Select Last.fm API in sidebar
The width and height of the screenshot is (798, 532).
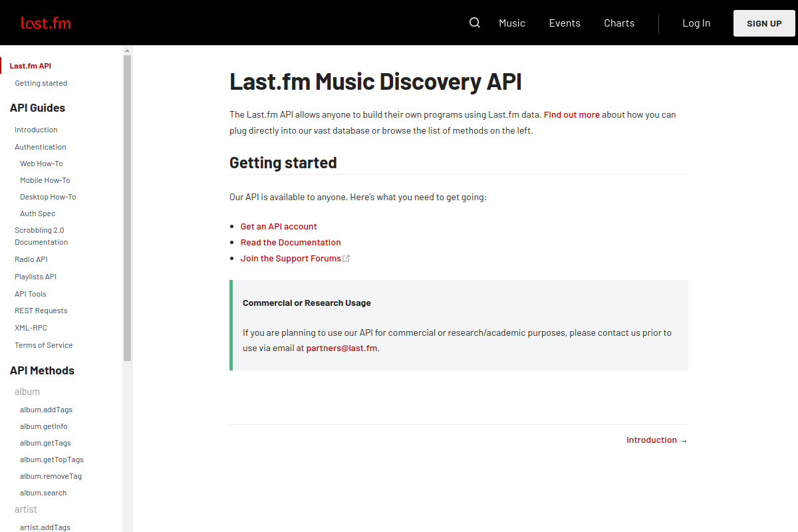(30, 66)
